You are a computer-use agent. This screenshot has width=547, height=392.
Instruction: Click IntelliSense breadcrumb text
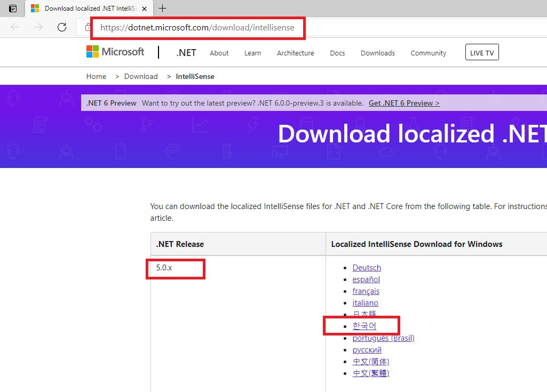195,76
